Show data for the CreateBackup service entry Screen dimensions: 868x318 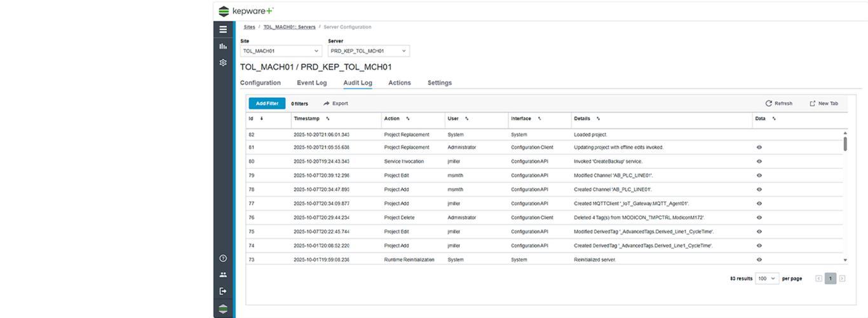tap(759, 162)
